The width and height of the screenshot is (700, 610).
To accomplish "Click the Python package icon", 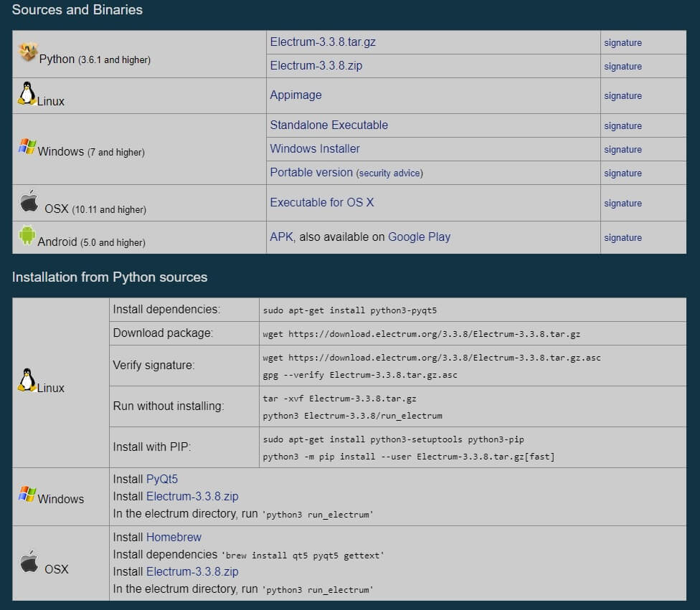I will pos(28,52).
